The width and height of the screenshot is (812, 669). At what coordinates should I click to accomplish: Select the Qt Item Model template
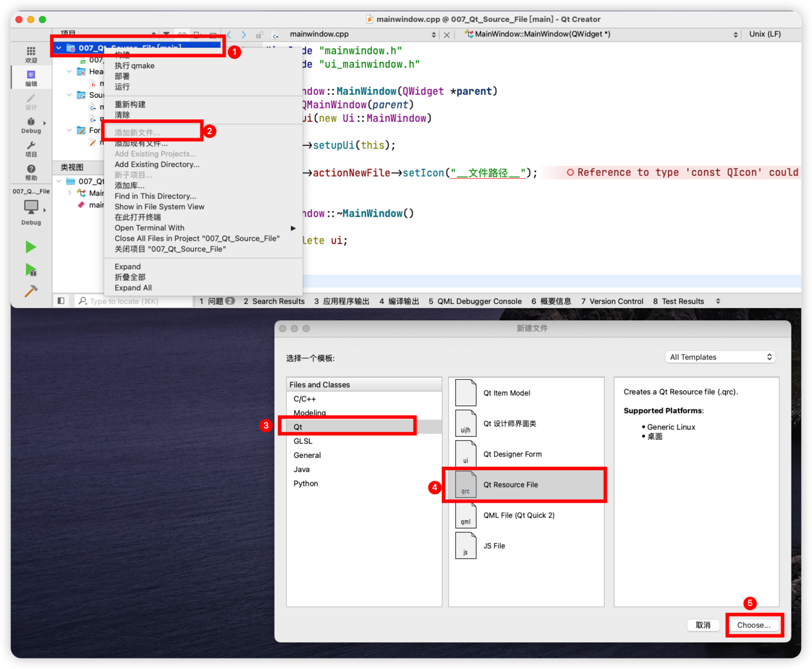pos(526,393)
